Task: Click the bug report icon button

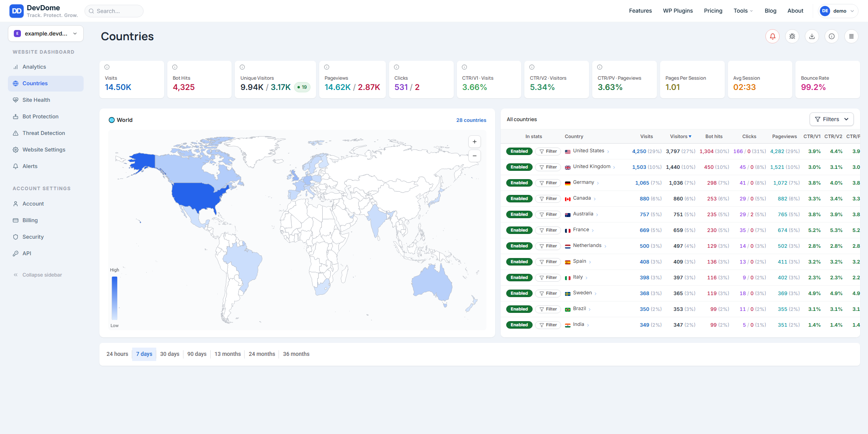Action: [x=792, y=36]
